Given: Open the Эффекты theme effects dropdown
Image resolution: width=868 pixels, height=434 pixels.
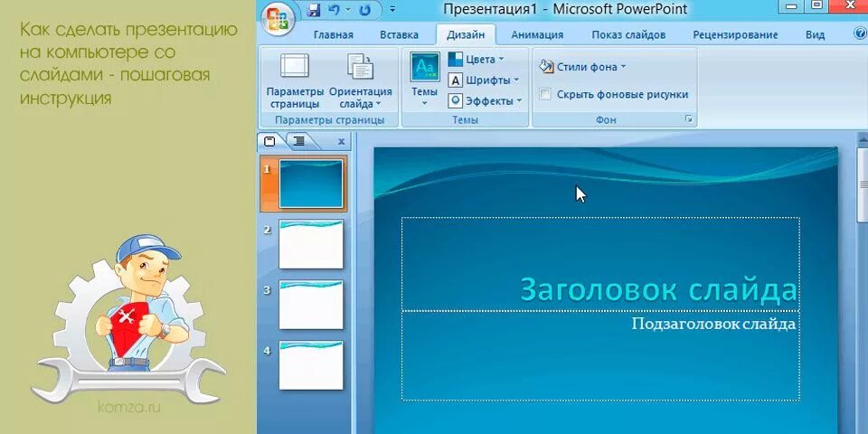Looking at the screenshot, I should [485, 100].
